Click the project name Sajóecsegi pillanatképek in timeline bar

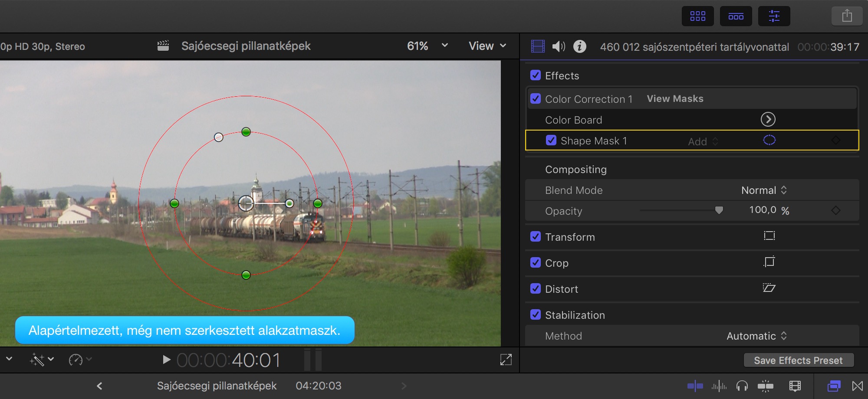pos(217,386)
